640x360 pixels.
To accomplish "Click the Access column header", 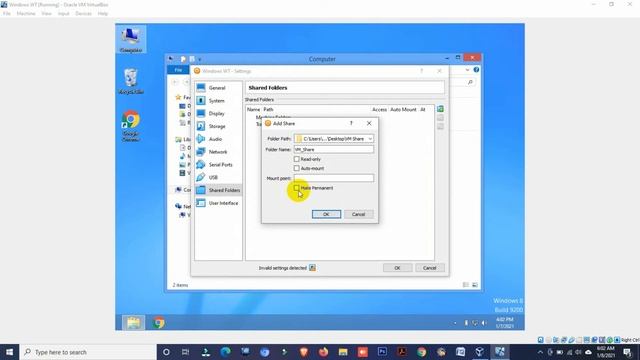I will pos(379,109).
